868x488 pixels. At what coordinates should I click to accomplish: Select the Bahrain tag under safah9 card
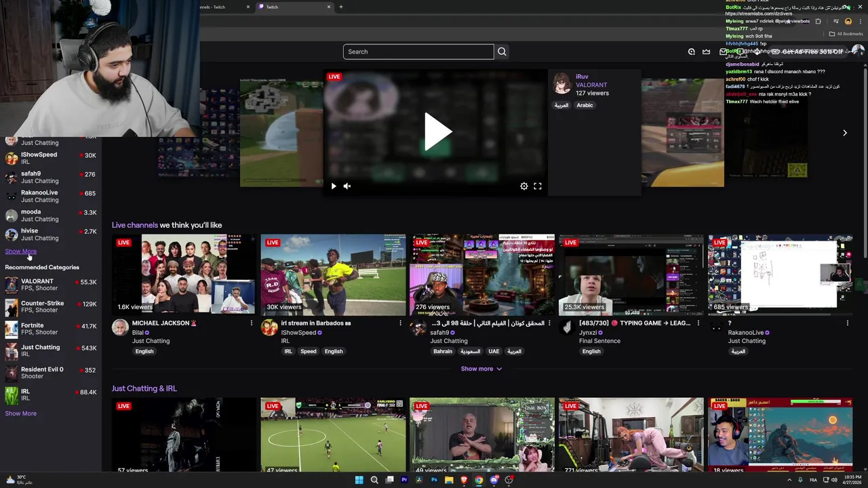click(443, 351)
